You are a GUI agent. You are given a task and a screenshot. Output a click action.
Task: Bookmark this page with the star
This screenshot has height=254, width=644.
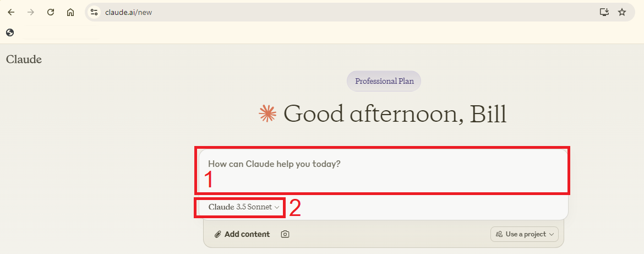pyautogui.click(x=622, y=12)
